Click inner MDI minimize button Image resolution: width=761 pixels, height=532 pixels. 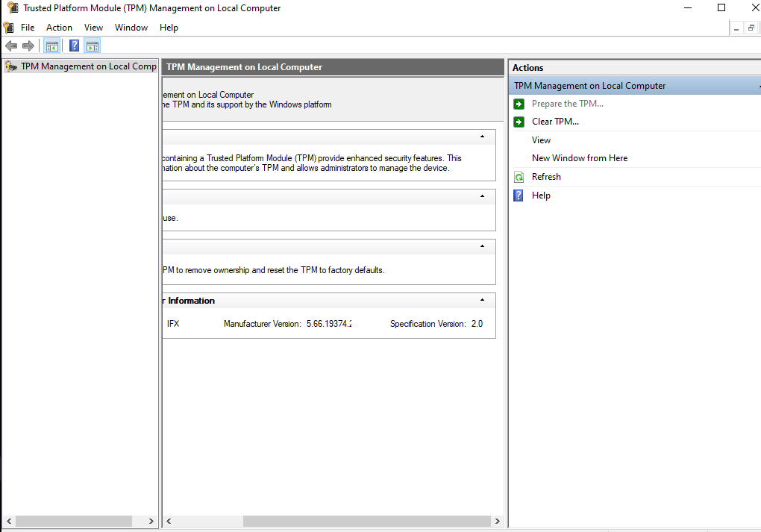[736, 28]
